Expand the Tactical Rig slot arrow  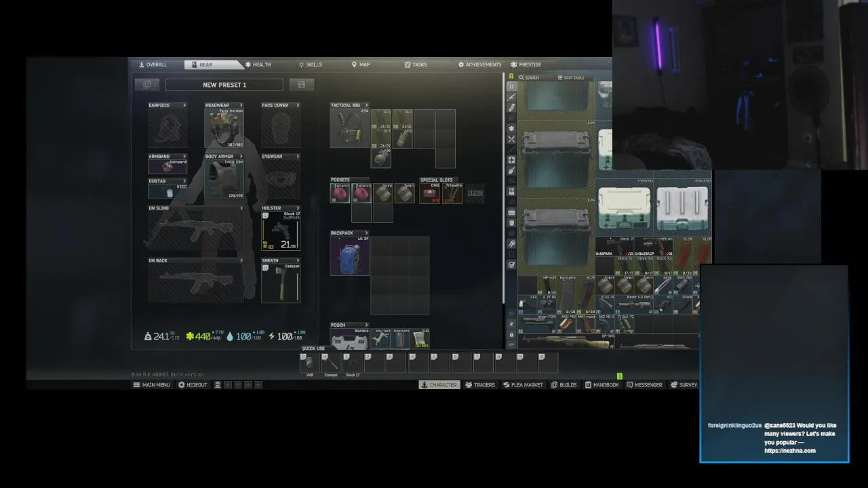point(366,105)
